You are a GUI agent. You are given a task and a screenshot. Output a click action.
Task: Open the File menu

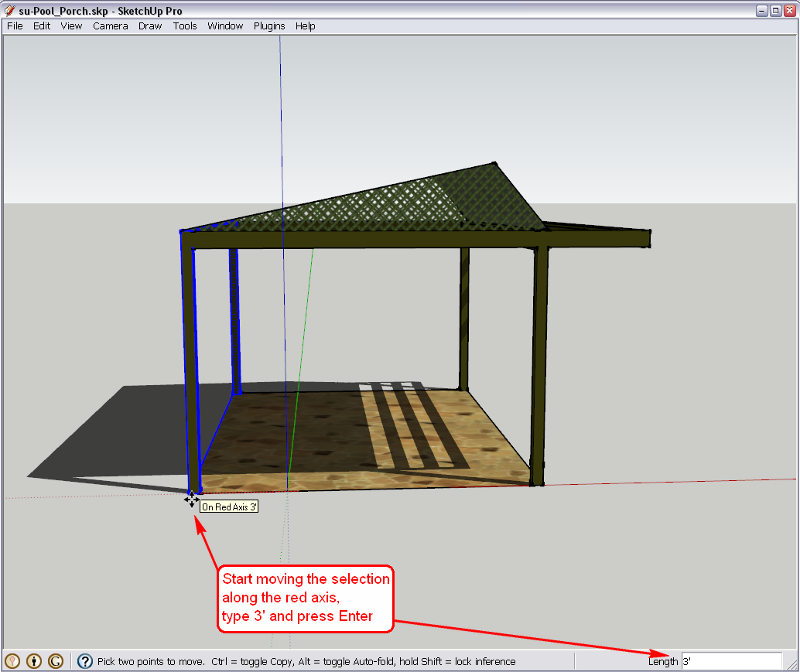[x=15, y=26]
